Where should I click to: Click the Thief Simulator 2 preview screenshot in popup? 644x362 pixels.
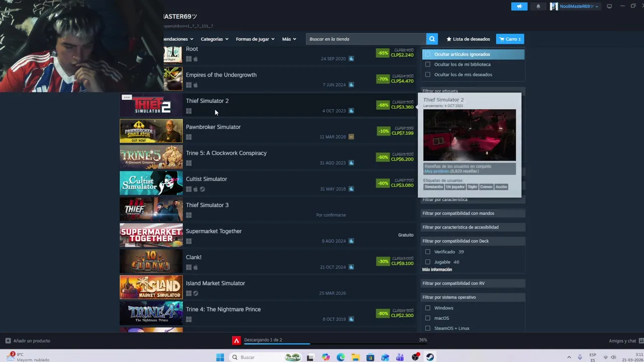click(x=469, y=135)
